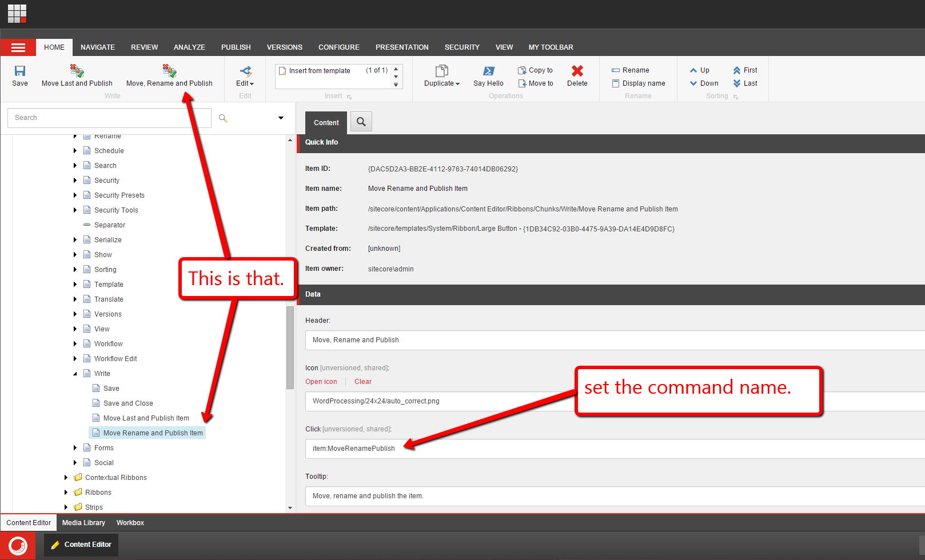The height and width of the screenshot is (560, 925).
Task: Click Move Last and Publish ribbon icon
Action: 77,71
